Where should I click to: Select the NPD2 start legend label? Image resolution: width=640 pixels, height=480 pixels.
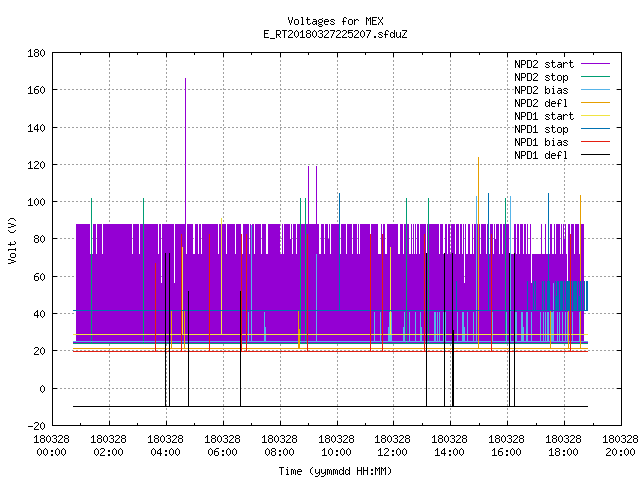click(x=544, y=64)
